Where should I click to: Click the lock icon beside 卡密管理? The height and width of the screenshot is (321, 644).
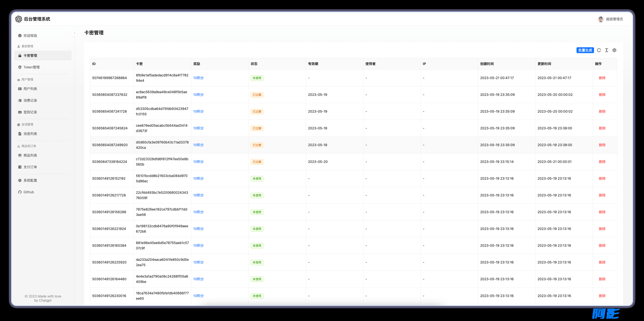coord(20,55)
